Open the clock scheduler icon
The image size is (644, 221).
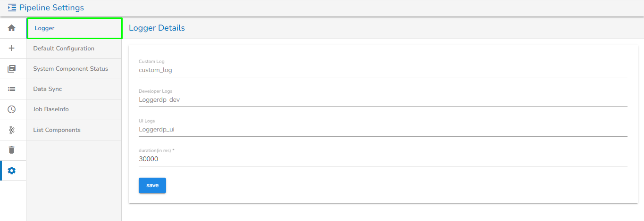click(x=12, y=109)
